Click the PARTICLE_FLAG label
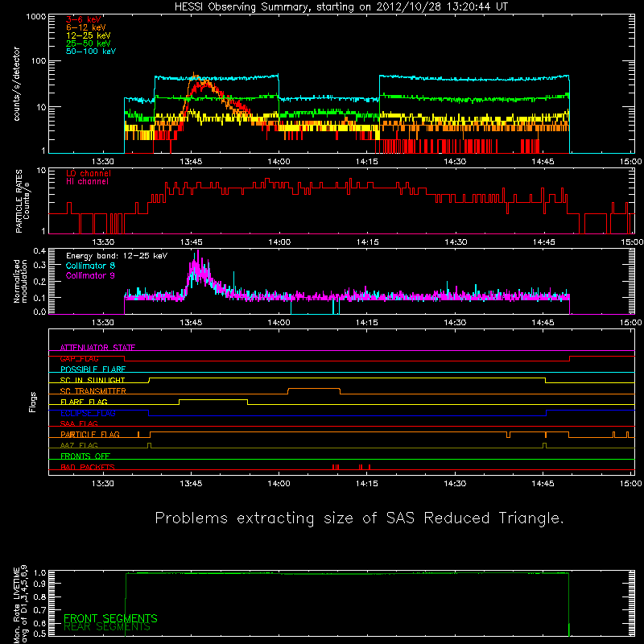The height and width of the screenshot is (644, 644). pyautogui.click(x=90, y=435)
